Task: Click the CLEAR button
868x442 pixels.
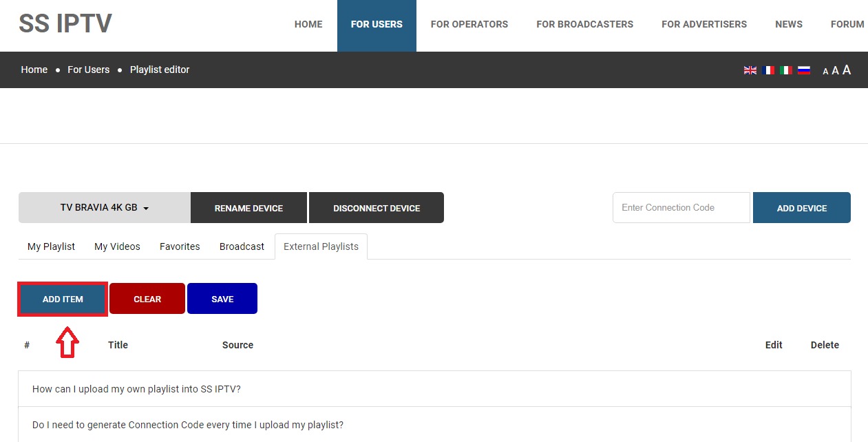Action: tap(147, 298)
